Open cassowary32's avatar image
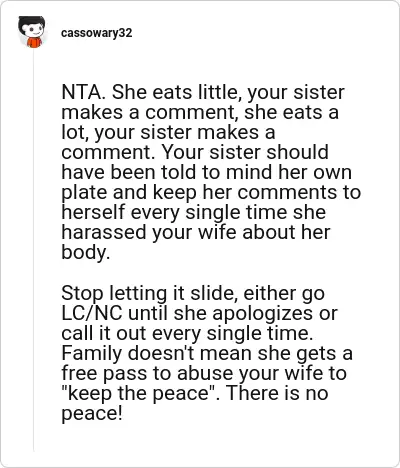 (32, 32)
